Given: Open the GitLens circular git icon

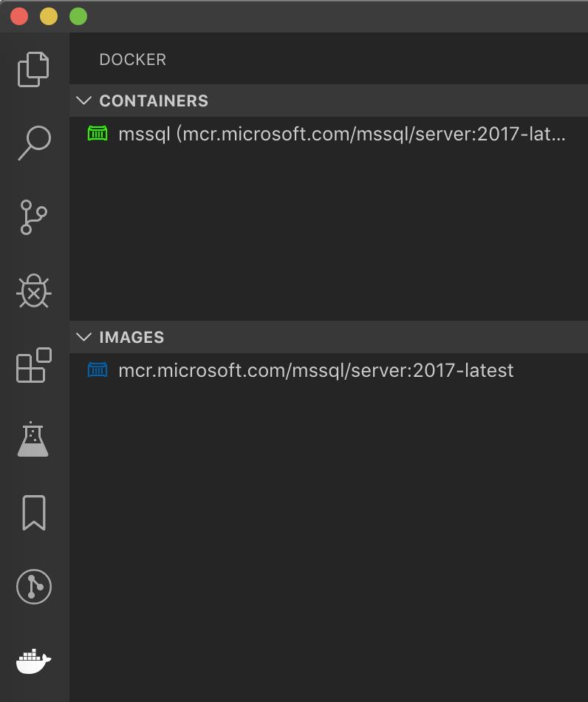Looking at the screenshot, I should tap(34, 587).
